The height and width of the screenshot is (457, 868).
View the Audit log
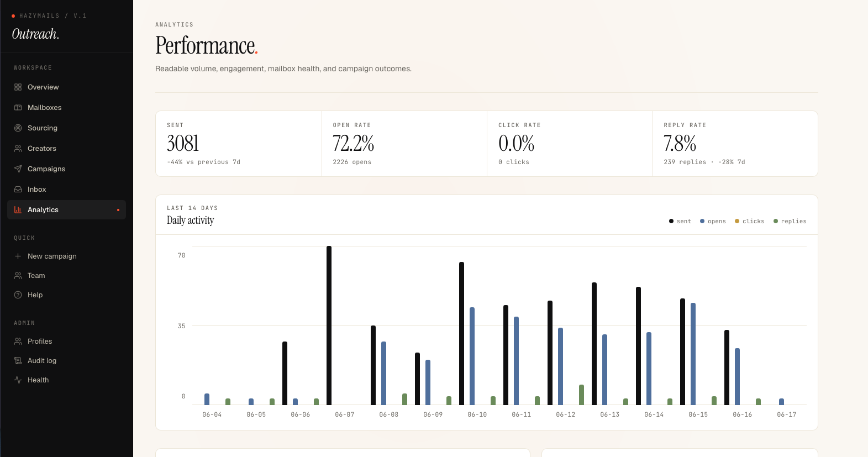coord(66,361)
